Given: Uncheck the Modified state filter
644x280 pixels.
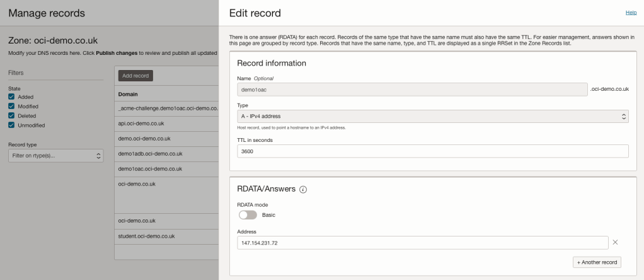Looking at the screenshot, I should [x=12, y=106].
